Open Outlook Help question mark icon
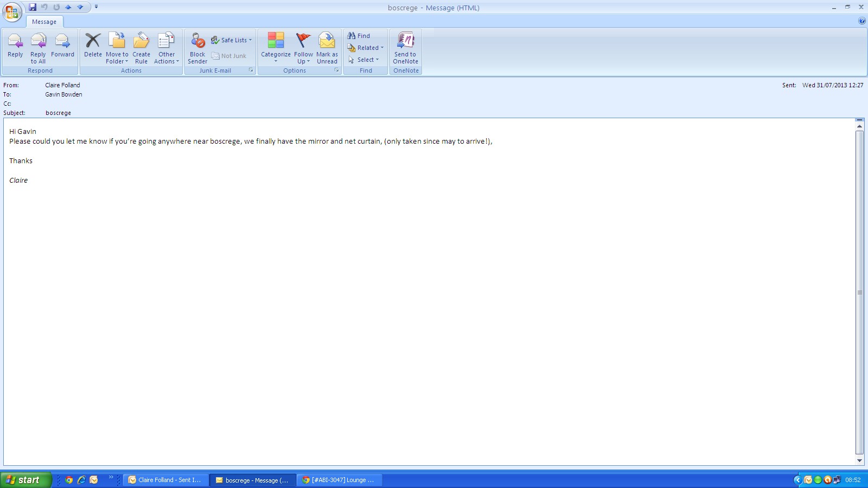Image resolution: width=868 pixels, height=488 pixels. [862, 21]
